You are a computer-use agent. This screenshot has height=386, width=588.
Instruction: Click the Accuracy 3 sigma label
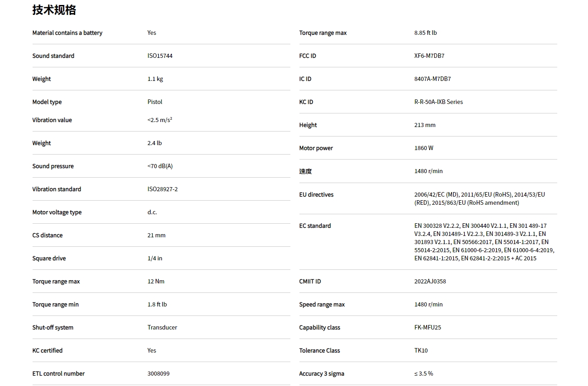[x=321, y=374]
